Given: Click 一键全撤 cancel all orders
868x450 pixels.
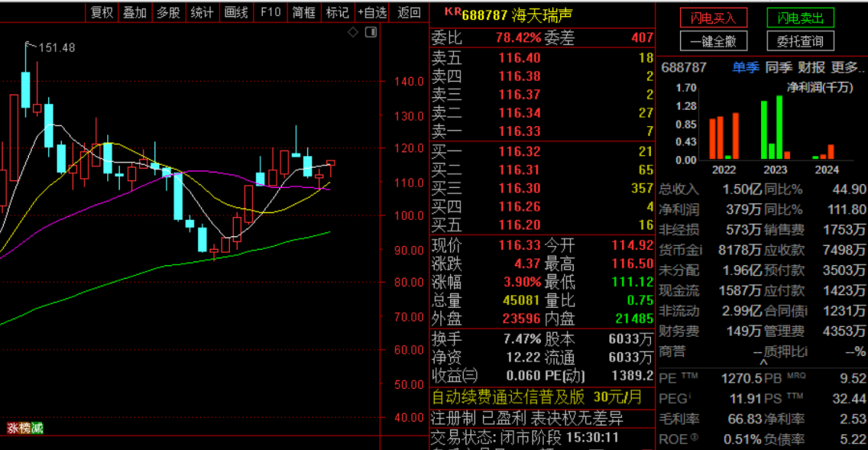Looking at the screenshot, I should (x=714, y=41).
